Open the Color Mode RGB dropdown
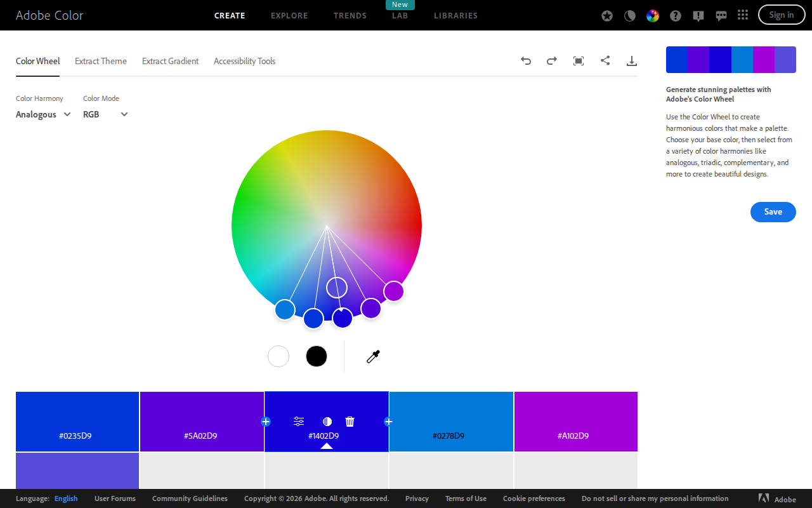The height and width of the screenshot is (508, 812). click(x=105, y=114)
